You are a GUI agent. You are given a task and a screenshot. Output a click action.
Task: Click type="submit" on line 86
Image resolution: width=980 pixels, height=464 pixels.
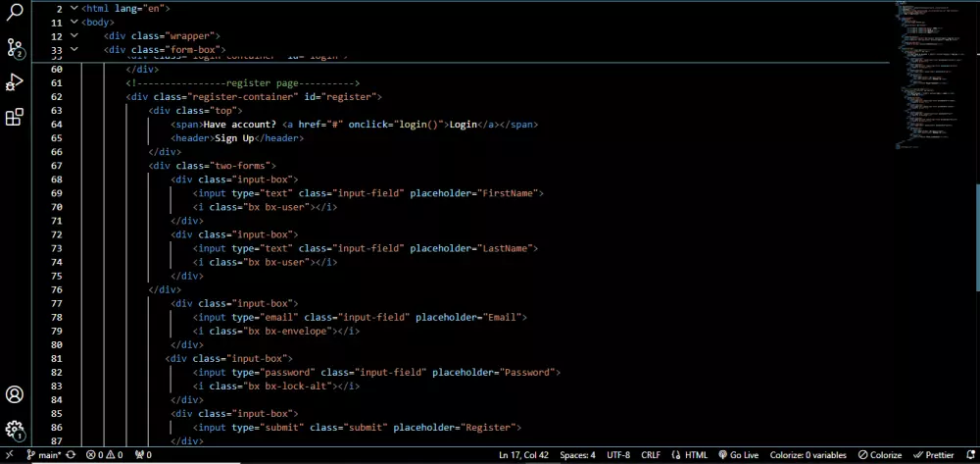pos(269,427)
